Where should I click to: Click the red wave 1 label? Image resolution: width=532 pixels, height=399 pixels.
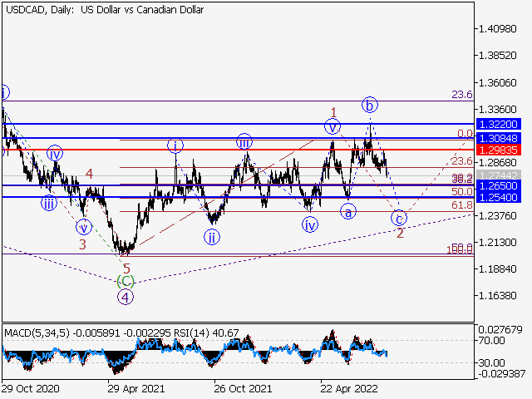[x=334, y=112]
